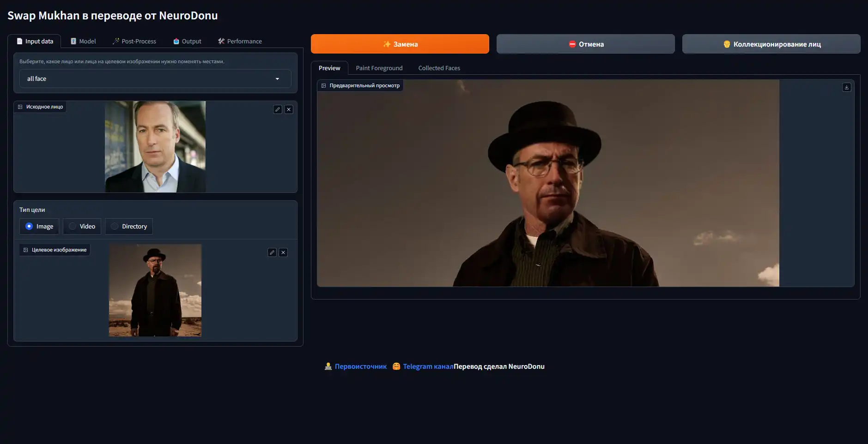868x444 pixels.
Task: Click the Исходное лицо label icon
Action: [x=20, y=107]
